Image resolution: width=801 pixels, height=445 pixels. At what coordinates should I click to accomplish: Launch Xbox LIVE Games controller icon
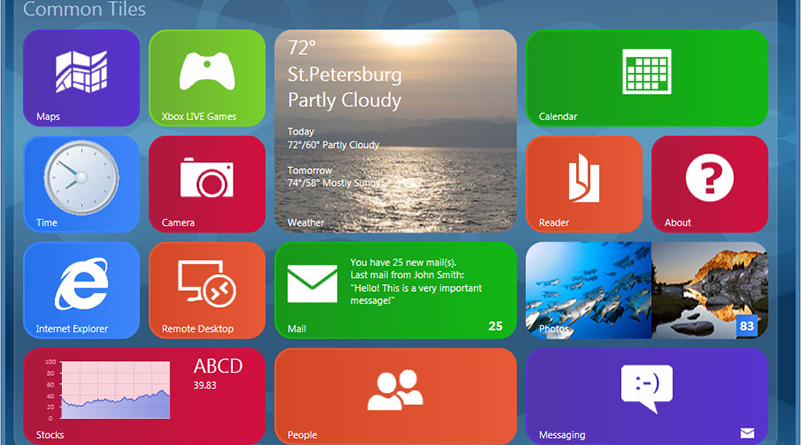pyautogui.click(x=207, y=72)
